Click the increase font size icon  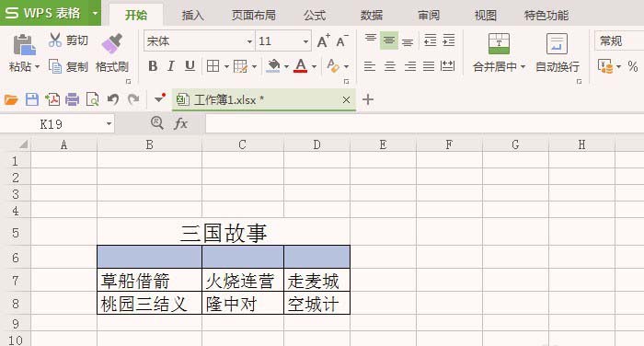point(323,41)
